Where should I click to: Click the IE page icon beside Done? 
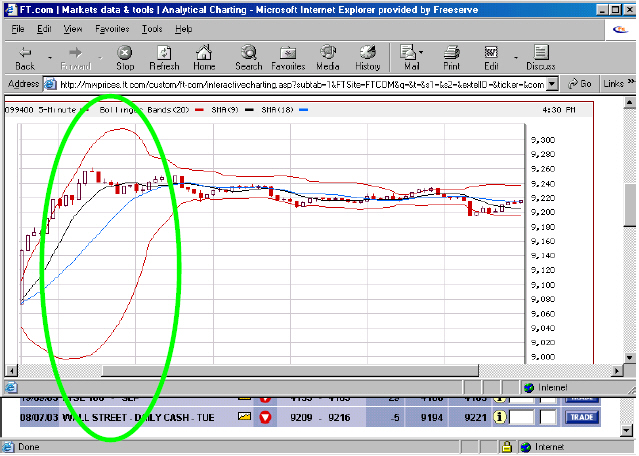click(9, 447)
